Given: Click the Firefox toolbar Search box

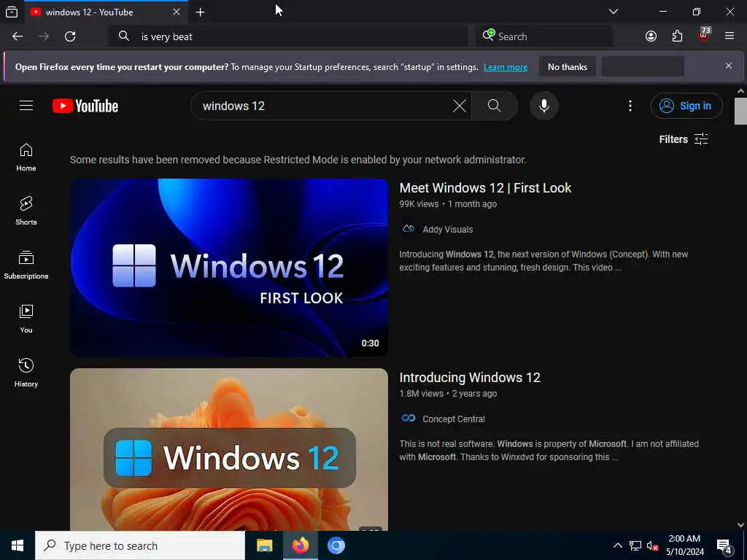Looking at the screenshot, I should (x=543, y=36).
